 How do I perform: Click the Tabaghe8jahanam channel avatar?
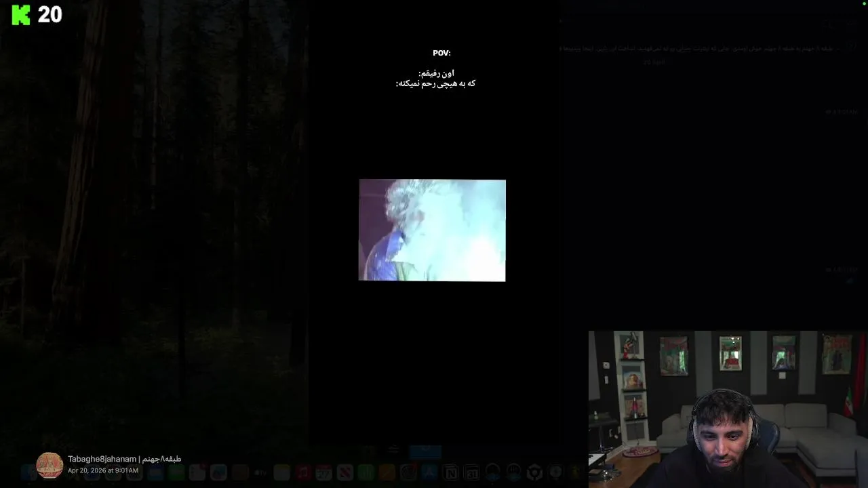(50, 465)
